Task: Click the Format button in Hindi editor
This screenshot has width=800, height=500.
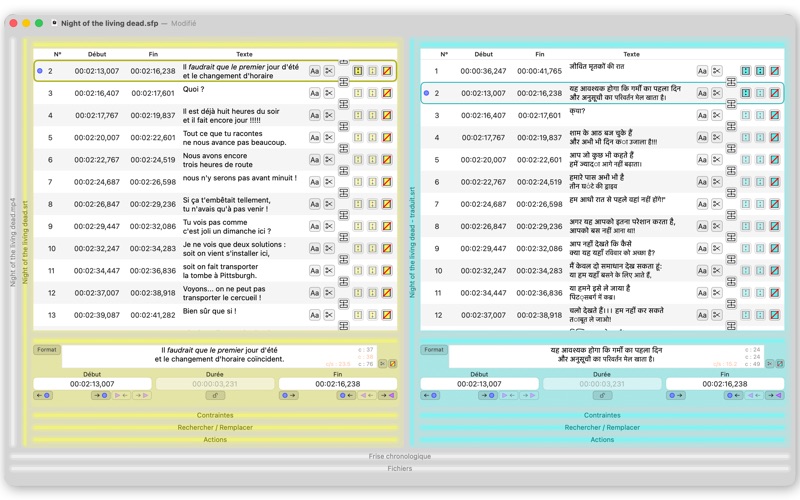Action: point(434,349)
